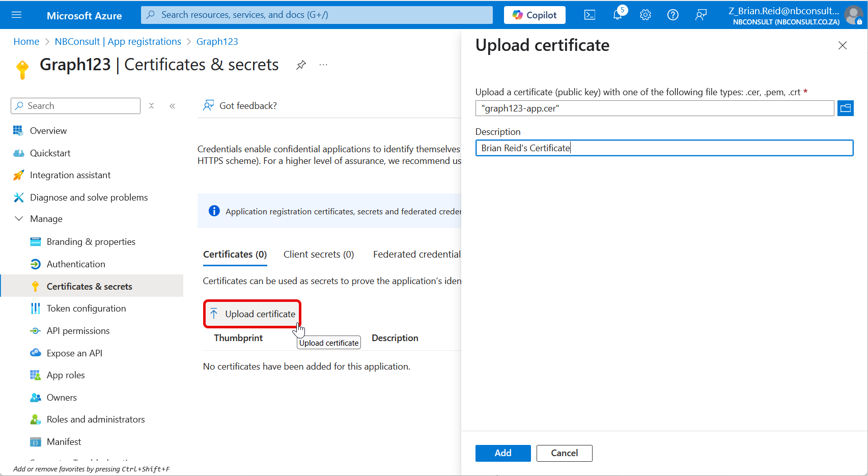
Task: Click the key icon beside Graph123 title
Action: tap(22, 70)
